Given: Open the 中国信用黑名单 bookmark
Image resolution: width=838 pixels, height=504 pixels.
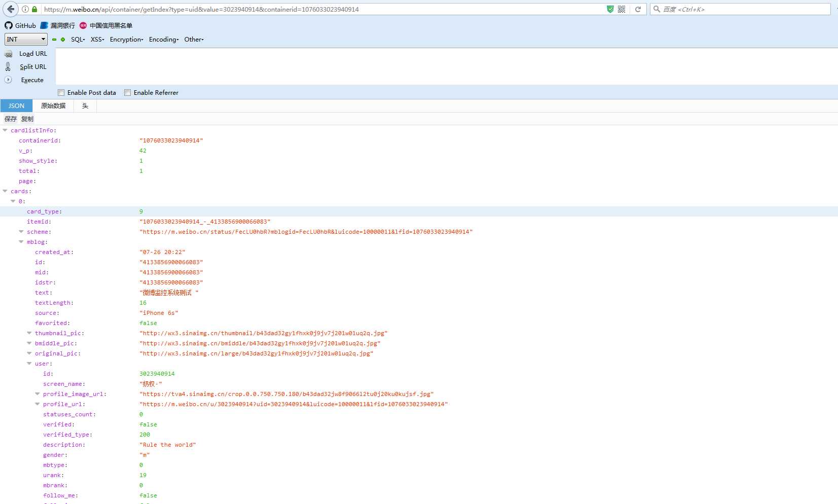Looking at the screenshot, I should coord(106,25).
